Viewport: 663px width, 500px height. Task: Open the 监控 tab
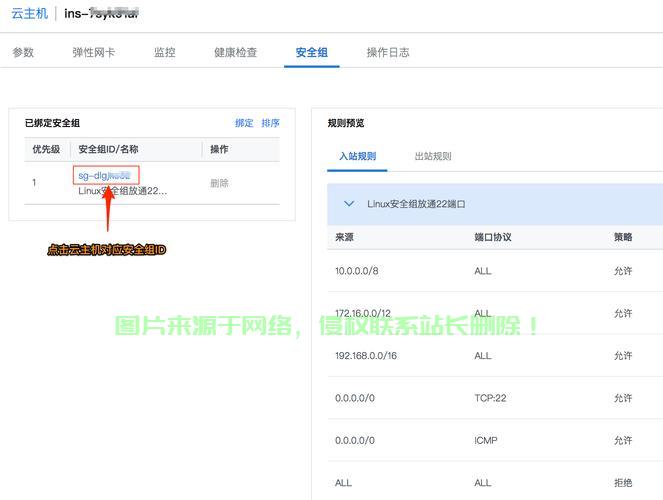click(164, 52)
